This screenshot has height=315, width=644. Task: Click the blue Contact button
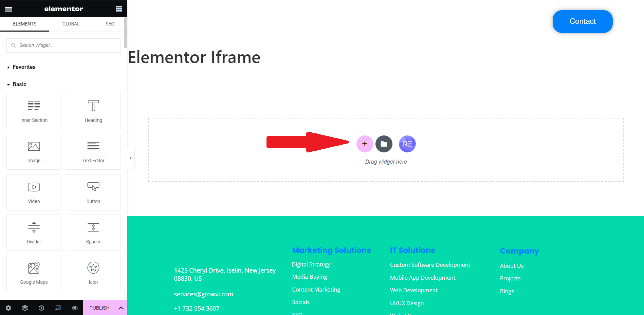pyautogui.click(x=582, y=21)
